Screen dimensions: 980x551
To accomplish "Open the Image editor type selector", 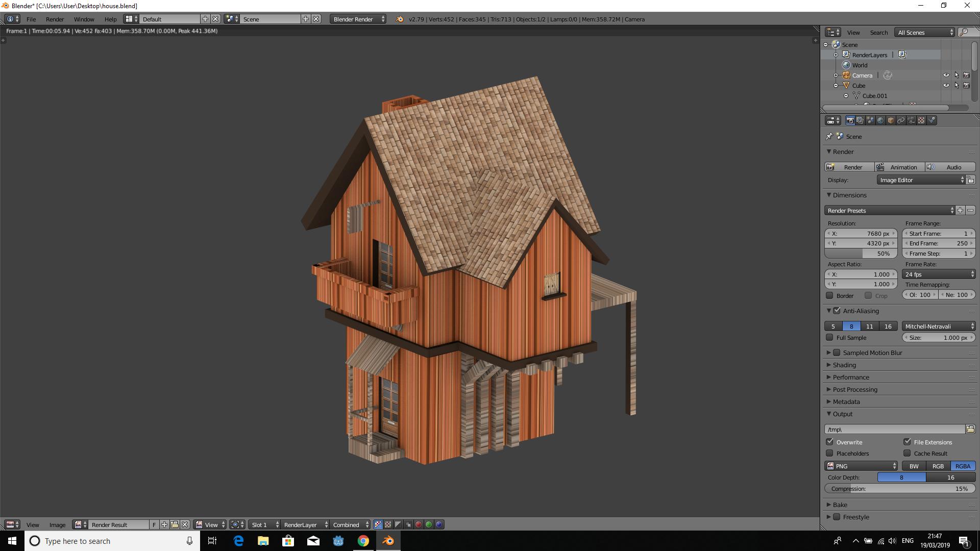I will (12, 524).
